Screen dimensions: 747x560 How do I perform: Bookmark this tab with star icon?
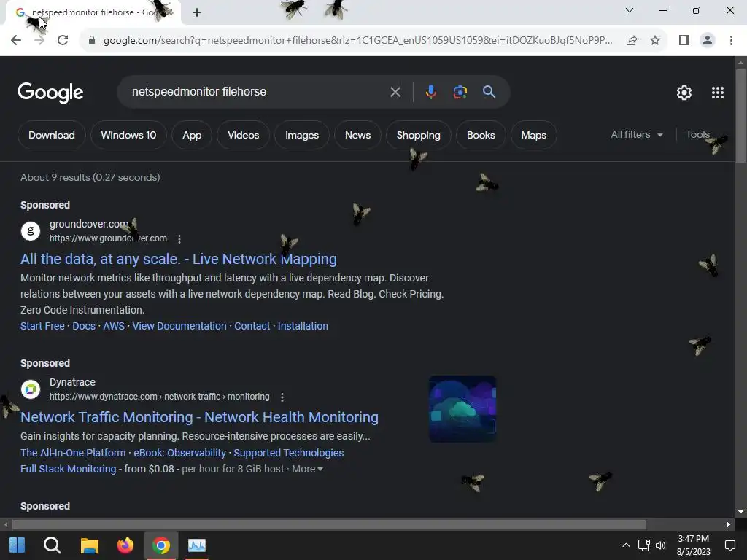click(655, 41)
